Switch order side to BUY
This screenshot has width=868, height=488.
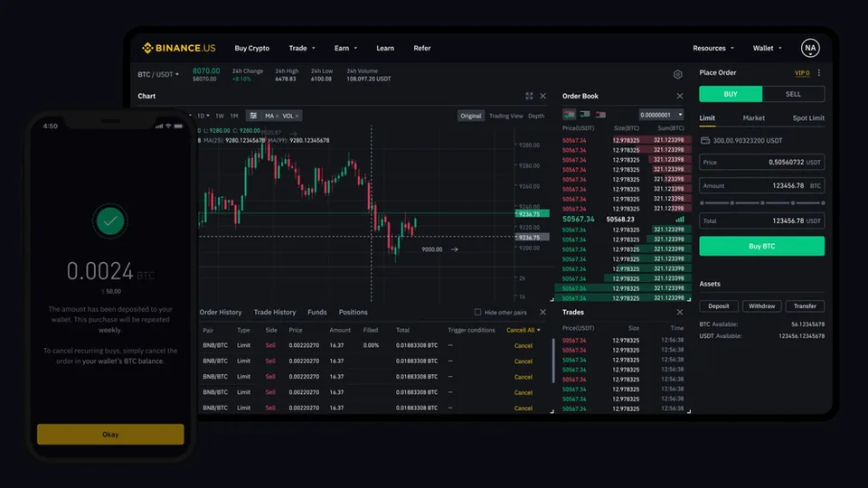click(731, 94)
